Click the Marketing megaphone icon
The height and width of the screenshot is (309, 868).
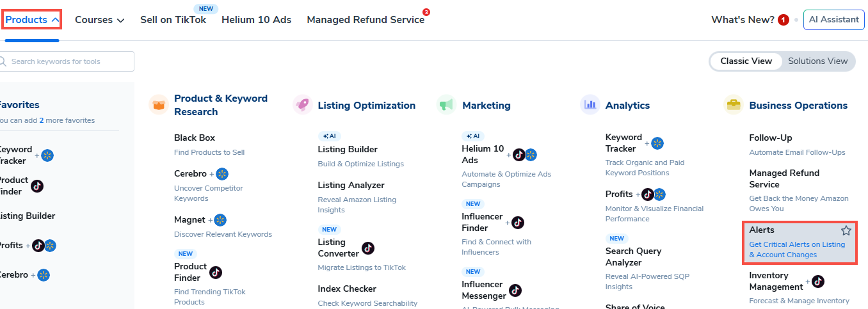click(446, 105)
